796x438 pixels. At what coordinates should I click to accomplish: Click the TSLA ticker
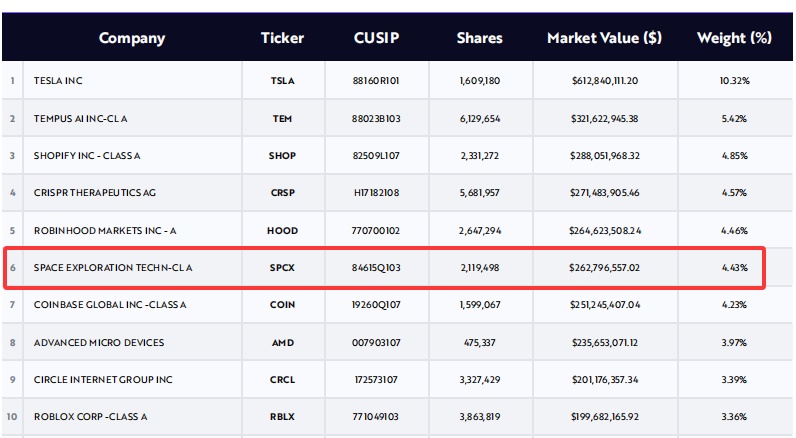(282, 81)
